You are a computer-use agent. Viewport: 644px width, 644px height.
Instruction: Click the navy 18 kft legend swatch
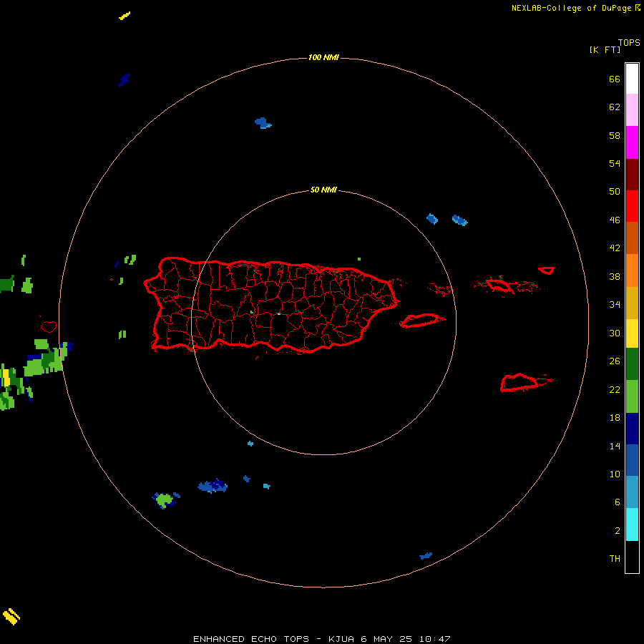632,429
